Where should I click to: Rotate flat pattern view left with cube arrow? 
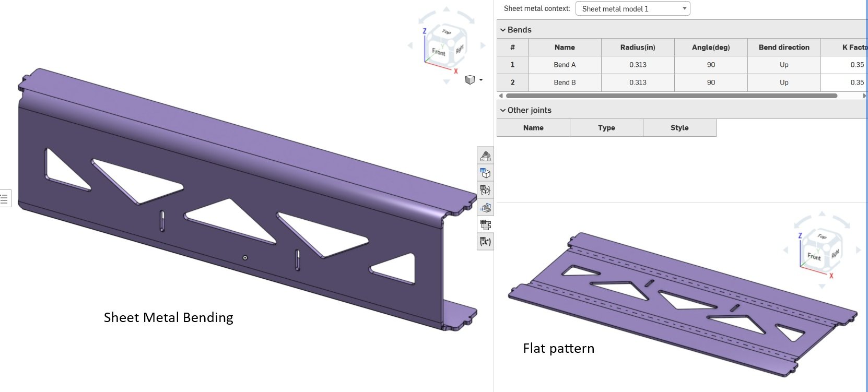(x=786, y=250)
